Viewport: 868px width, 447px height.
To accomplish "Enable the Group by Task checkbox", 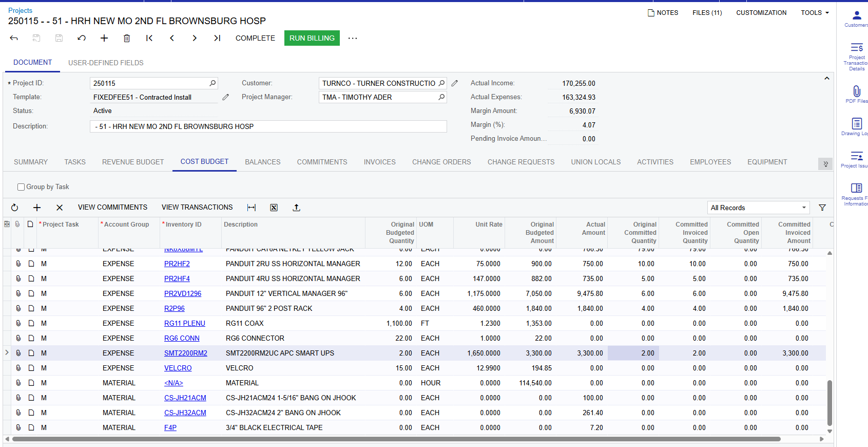I will [21, 187].
